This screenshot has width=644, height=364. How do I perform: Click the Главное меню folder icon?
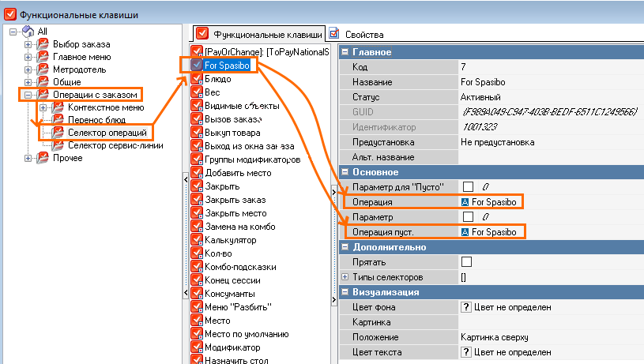pos(43,56)
